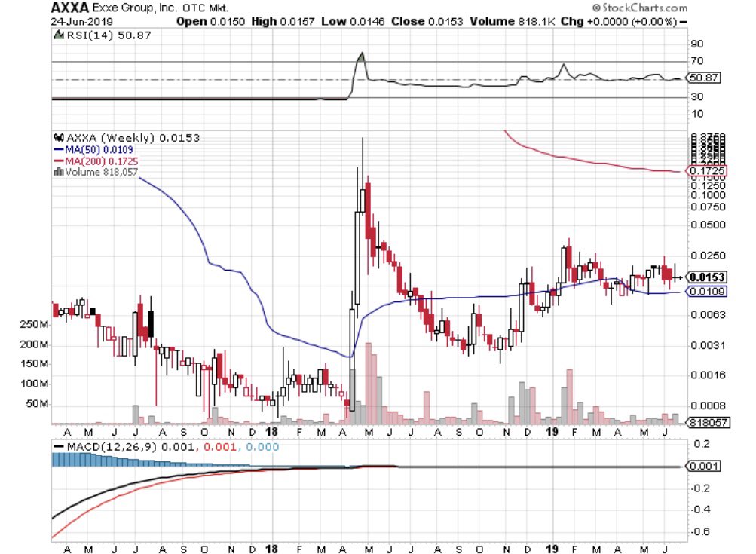Click the 0.0016 price axis label

tap(708, 375)
